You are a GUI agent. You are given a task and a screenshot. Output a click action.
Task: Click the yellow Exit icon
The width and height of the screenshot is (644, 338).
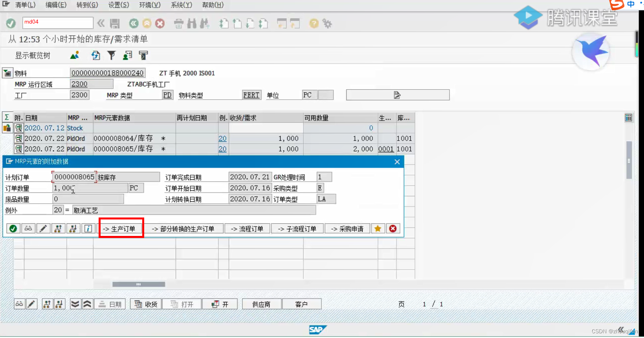pos(147,24)
